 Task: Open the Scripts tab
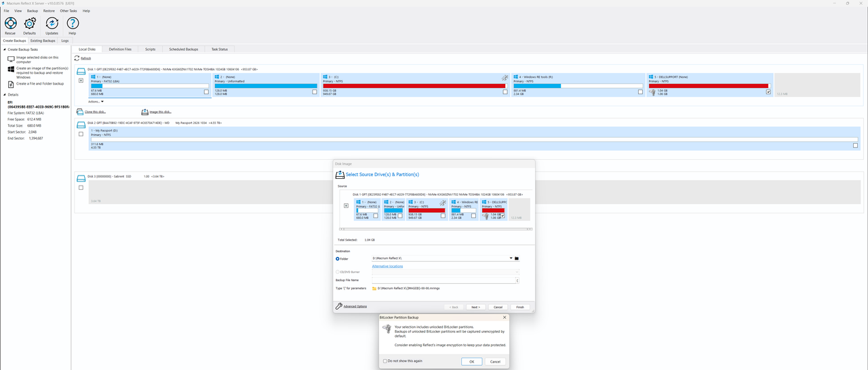(x=151, y=49)
